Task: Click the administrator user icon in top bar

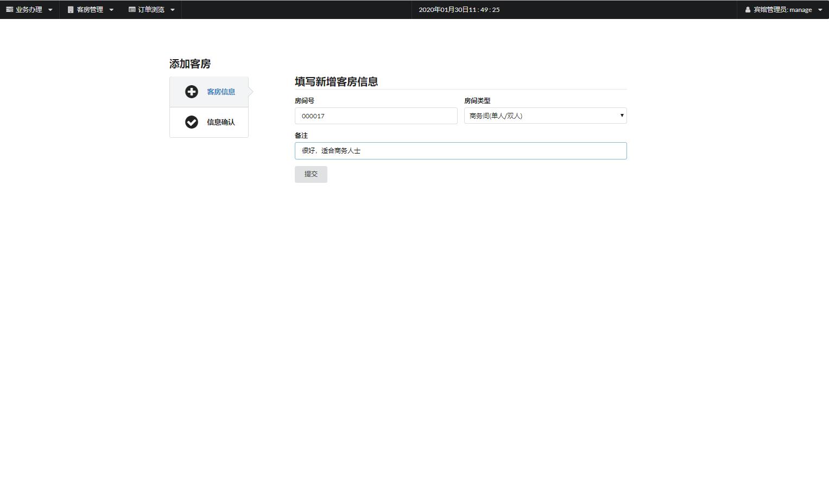Action: coord(748,9)
